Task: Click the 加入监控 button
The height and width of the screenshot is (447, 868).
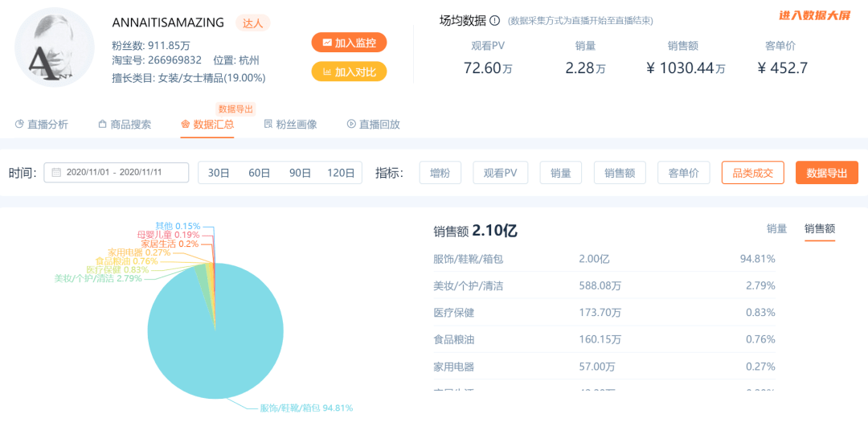Action: pos(349,42)
